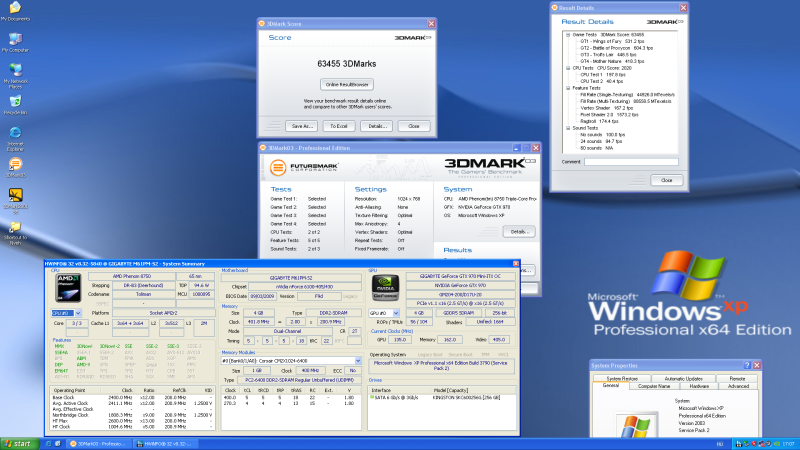Click the KINGSTON drive row in HWiNFO
The height and width of the screenshot is (450, 800).
coord(442,397)
